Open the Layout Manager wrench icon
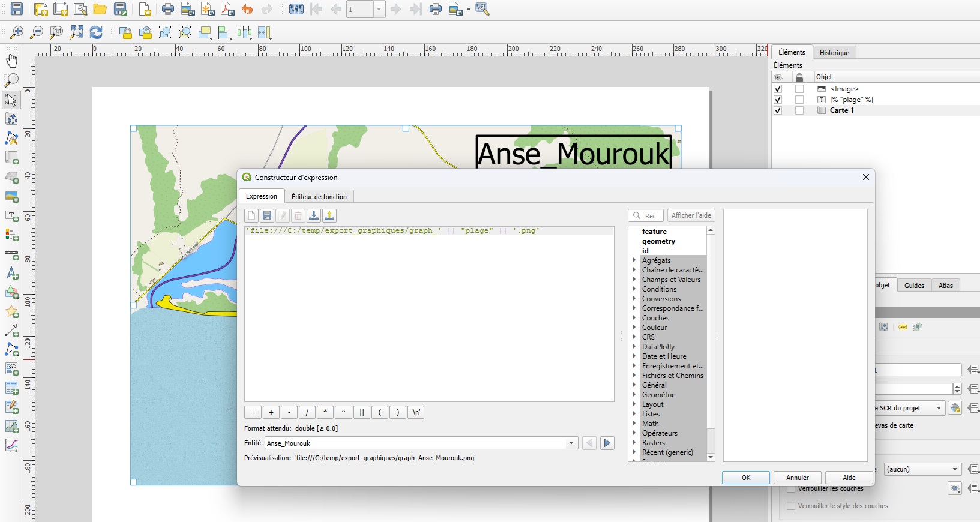 click(x=80, y=9)
